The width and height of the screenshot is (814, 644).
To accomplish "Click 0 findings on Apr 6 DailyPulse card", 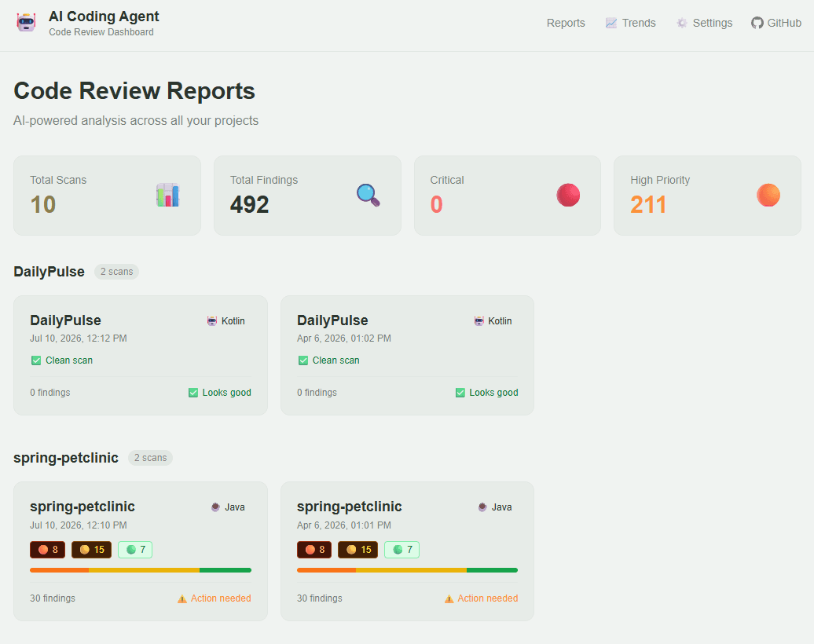I will (x=317, y=393).
